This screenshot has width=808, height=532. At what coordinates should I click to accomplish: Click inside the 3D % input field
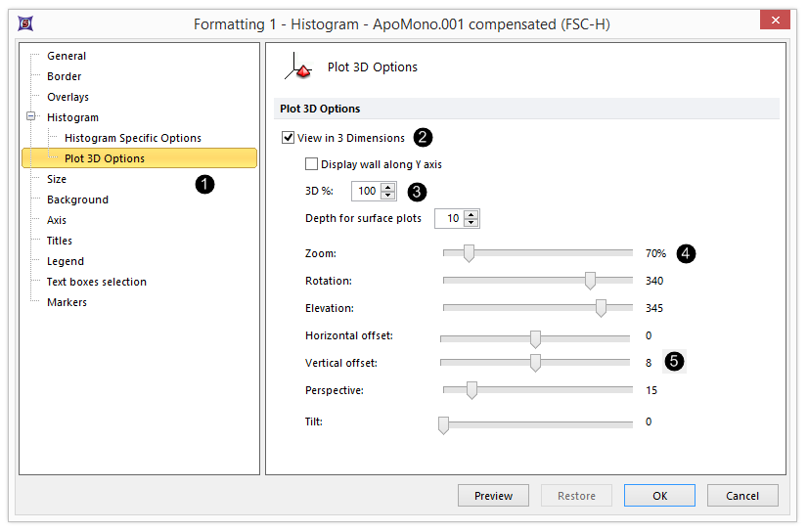(x=366, y=191)
